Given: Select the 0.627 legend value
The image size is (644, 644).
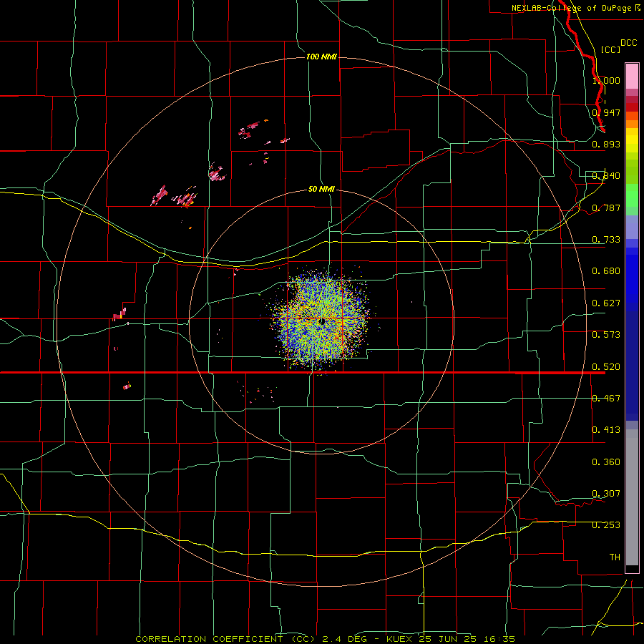Looking at the screenshot, I should 606,303.
